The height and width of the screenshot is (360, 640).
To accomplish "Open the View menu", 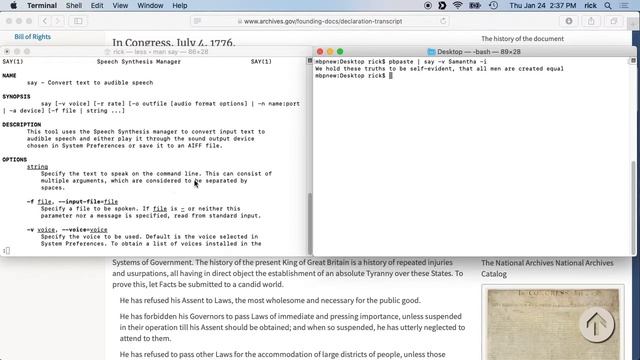I will click(x=120, y=5).
